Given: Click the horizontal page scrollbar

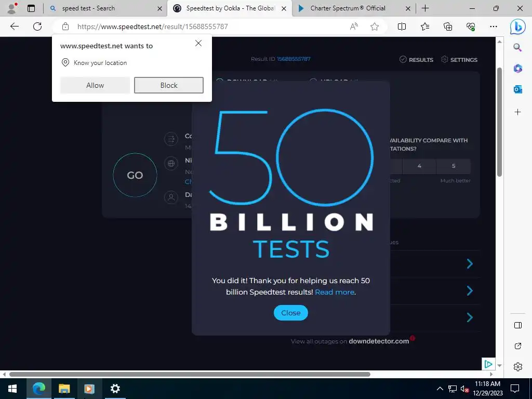Looking at the screenshot, I should 190,374.
